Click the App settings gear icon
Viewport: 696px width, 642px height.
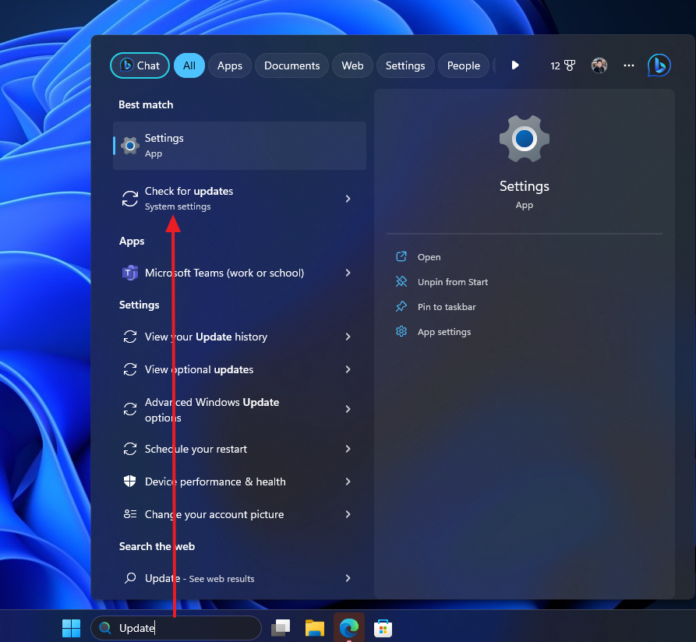pos(401,331)
